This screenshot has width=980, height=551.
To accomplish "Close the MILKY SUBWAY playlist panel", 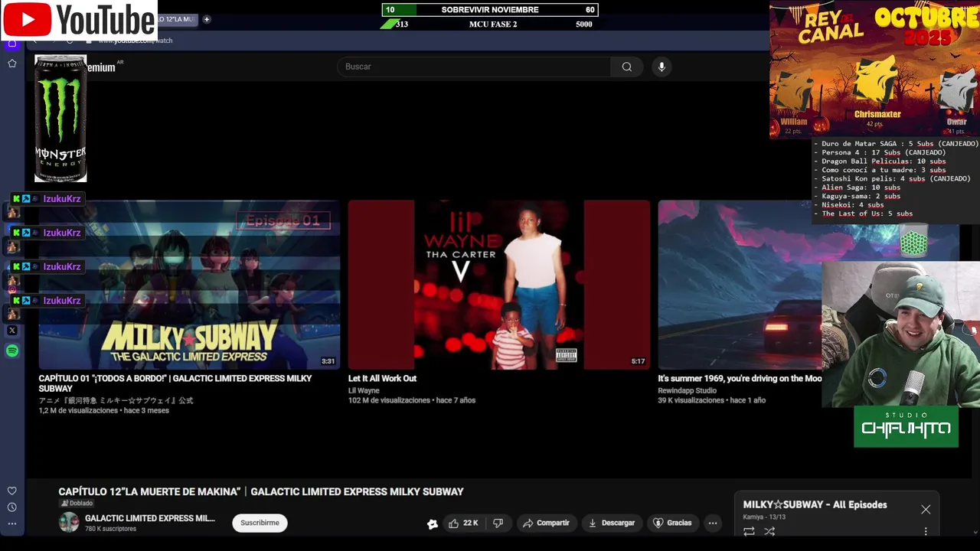I will click(926, 510).
